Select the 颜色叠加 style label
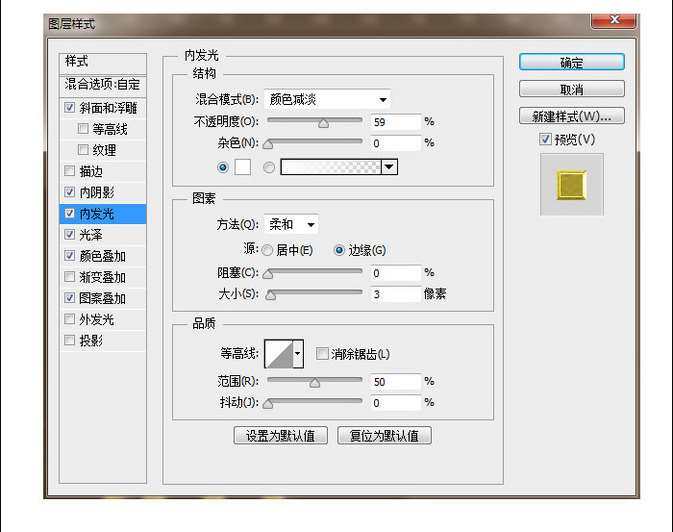The image size is (673, 532). coord(103,256)
